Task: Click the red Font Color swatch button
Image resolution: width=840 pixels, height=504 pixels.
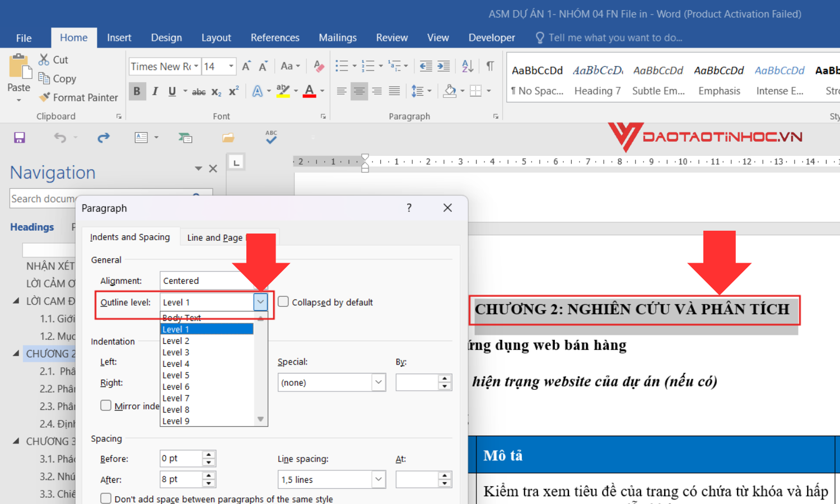Action: coord(309,91)
